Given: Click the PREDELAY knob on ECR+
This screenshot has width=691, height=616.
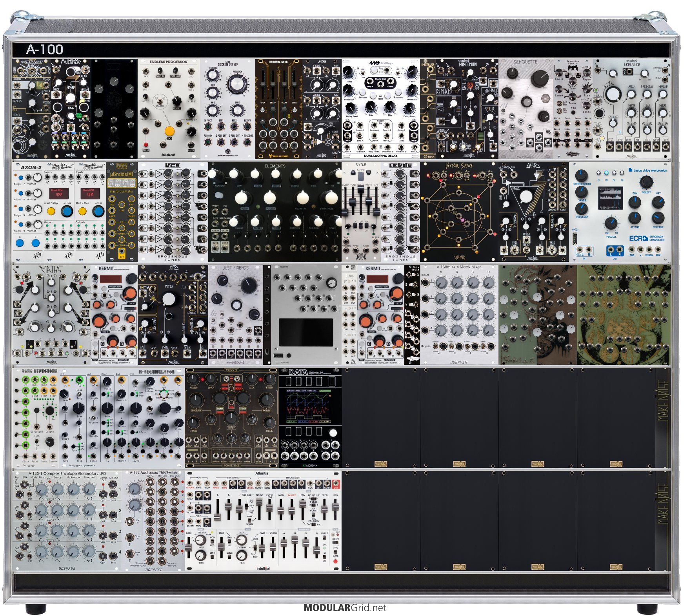Looking at the screenshot, I should coord(581,208).
